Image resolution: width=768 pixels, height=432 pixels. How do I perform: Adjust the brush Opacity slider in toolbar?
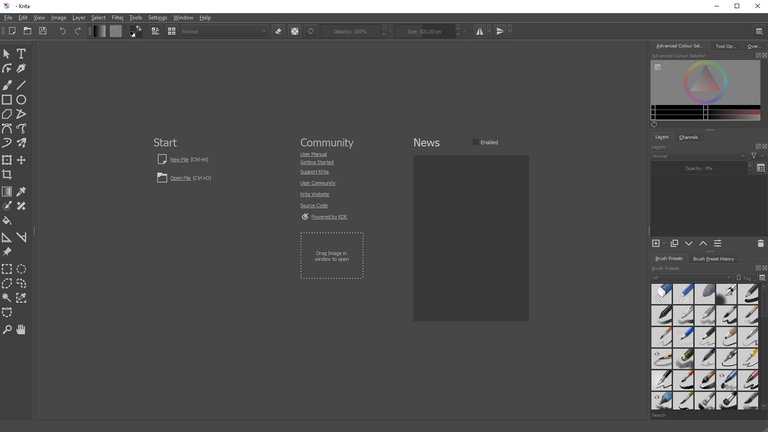click(x=351, y=31)
